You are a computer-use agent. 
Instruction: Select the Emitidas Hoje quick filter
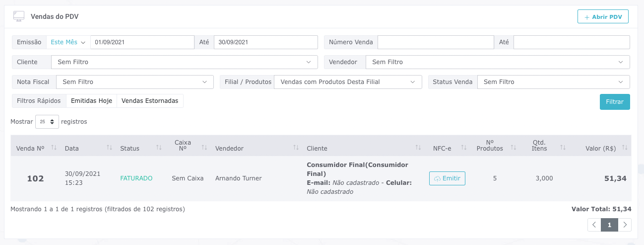91,101
